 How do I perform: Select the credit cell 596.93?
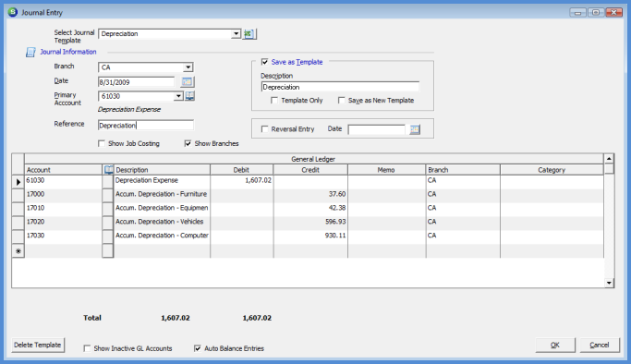coord(310,224)
